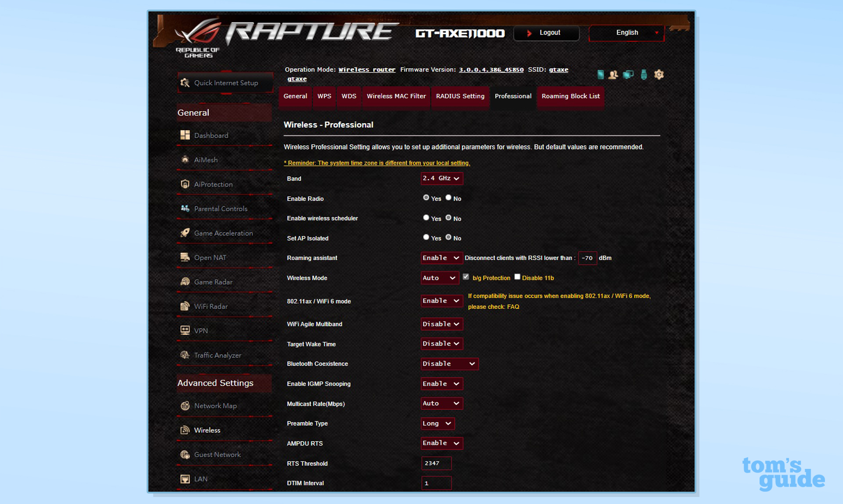Viewport: 843px width, 504px height.
Task: Open Dashboard from the sidebar icon
Action: tap(185, 135)
